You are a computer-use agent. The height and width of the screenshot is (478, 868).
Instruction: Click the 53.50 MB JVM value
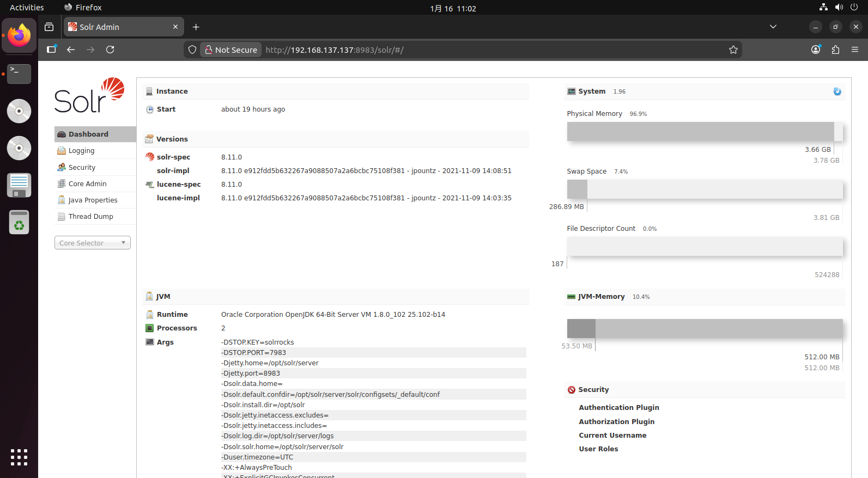pyautogui.click(x=576, y=346)
